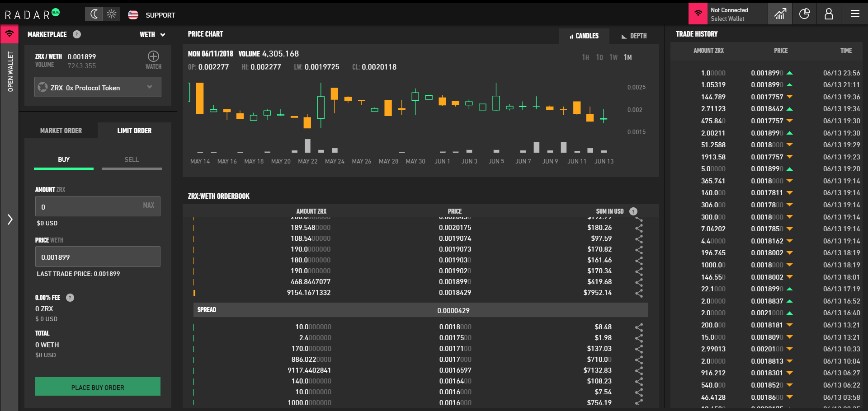Share the 9117.4402841 ZRX bid order
The height and width of the screenshot is (411, 868).
[x=639, y=370]
